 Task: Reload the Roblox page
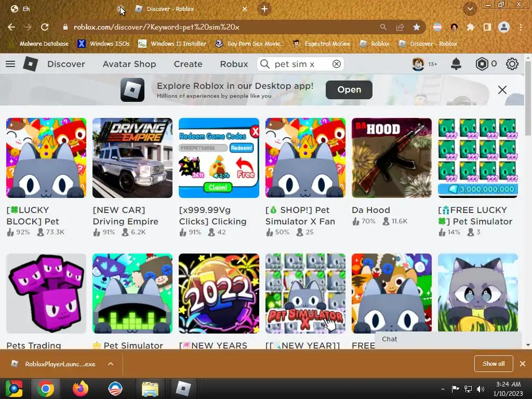coord(45,27)
